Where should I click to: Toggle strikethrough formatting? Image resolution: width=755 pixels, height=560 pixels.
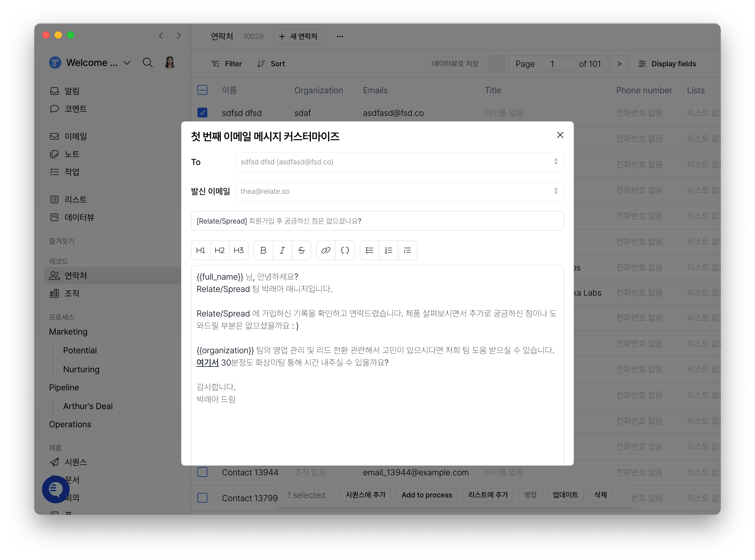point(301,250)
